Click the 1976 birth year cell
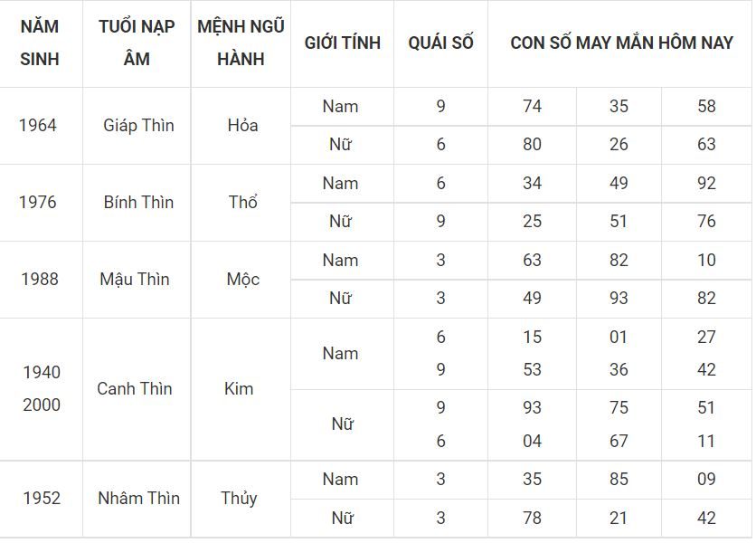756x543 pixels. 38,202
